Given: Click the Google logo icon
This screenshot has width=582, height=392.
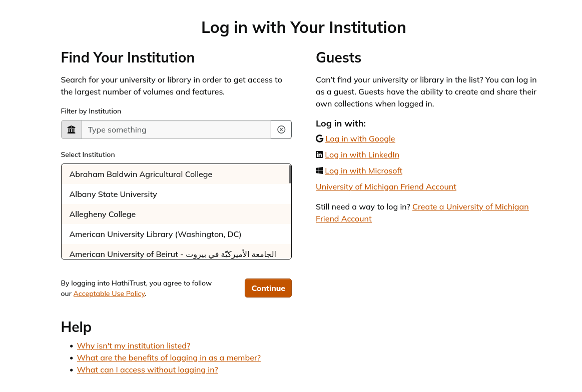Looking at the screenshot, I should pyautogui.click(x=319, y=138).
